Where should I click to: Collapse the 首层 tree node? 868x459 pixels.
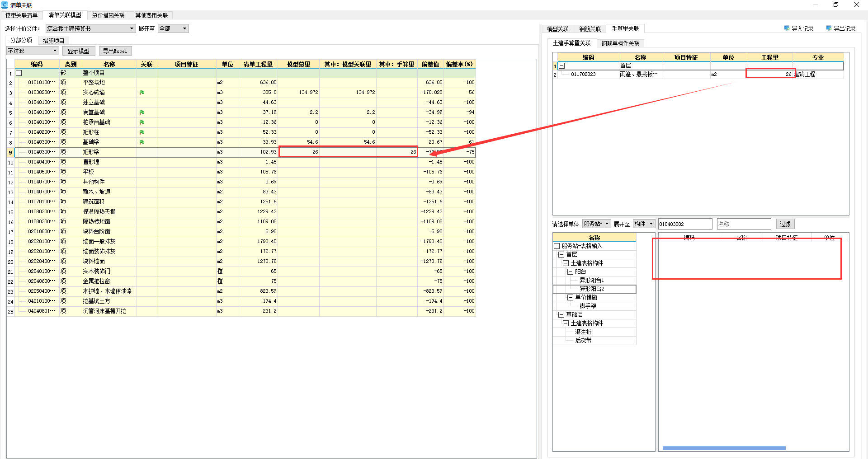coord(561,255)
